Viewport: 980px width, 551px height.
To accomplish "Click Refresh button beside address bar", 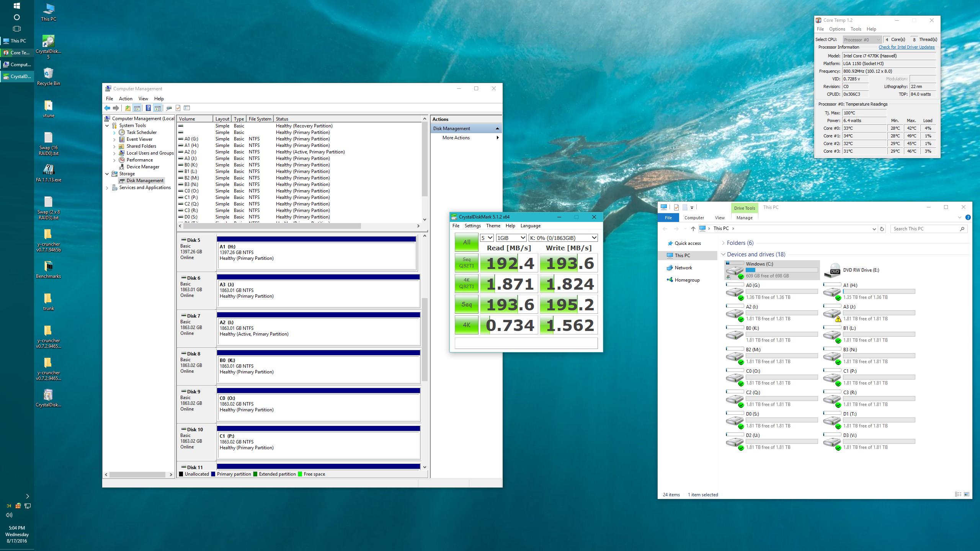I will pyautogui.click(x=882, y=229).
